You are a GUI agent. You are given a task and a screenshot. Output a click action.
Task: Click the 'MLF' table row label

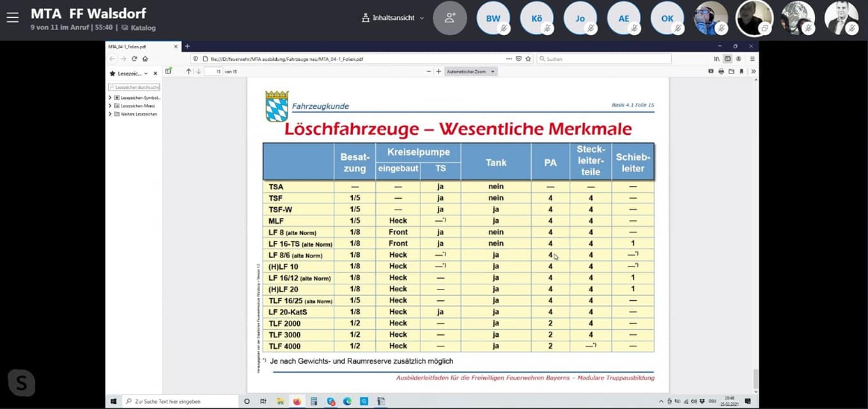pyautogui.click(x=276, y=220)
